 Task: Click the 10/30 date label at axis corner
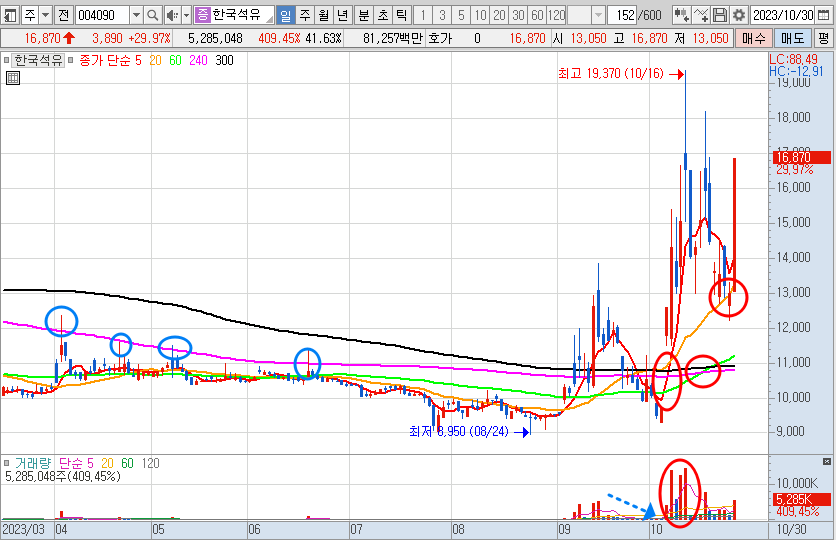click(x=791, y=529)
